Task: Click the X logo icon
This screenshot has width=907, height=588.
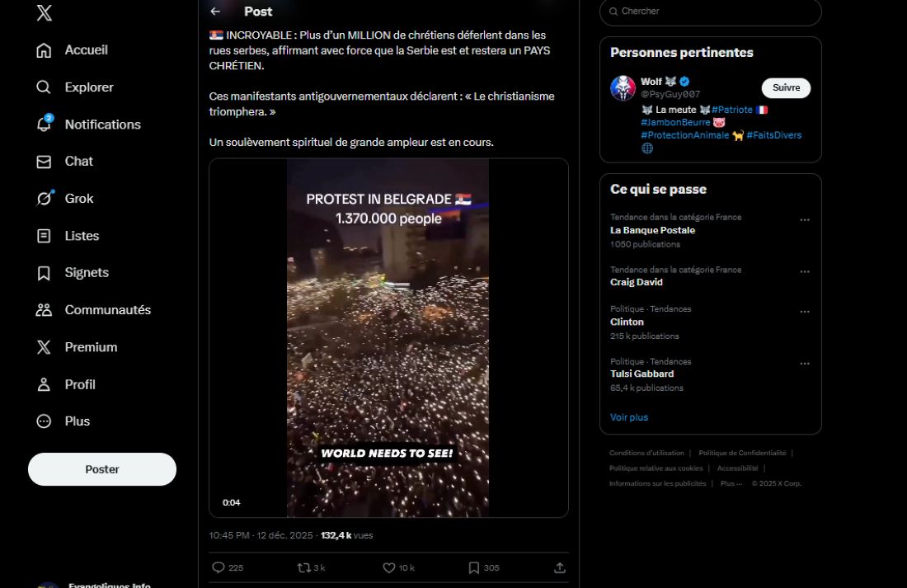Action: click(x=45, y=13)
